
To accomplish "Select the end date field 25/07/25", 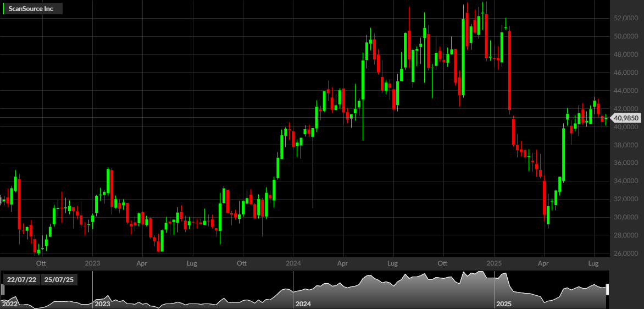I will point(59,280).
